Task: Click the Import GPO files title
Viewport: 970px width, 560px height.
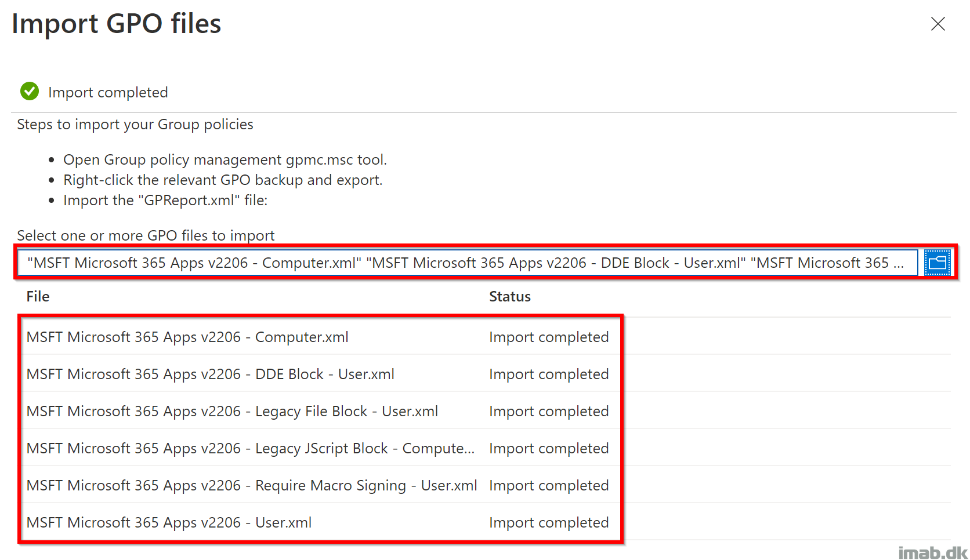Action: (117, 24)
